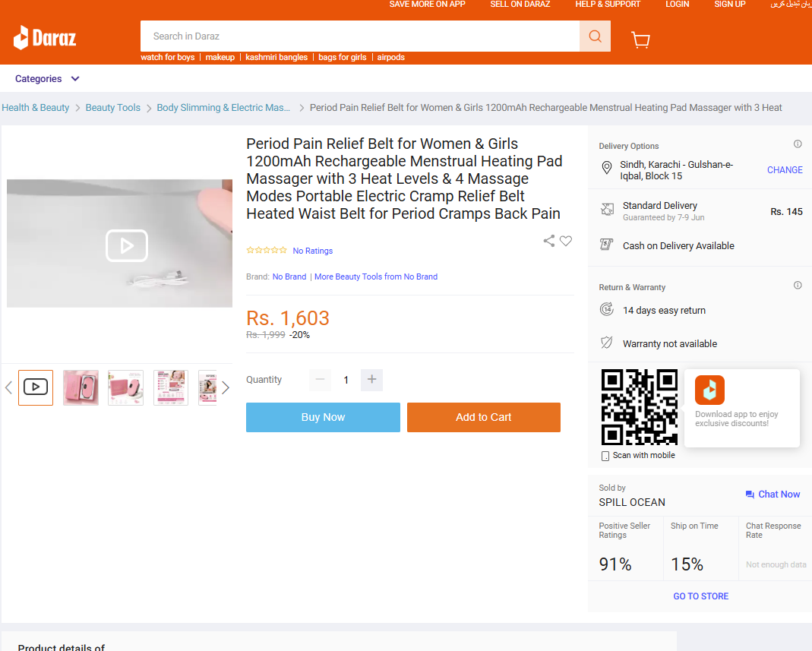This screenshot has height=651, width=812.
Task: Click the location pin icon
Action: point(606,168)
